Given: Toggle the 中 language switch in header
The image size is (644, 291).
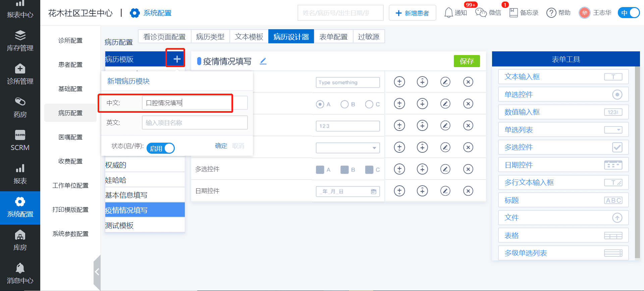Looking at the screenshot, I should pyautogui.click(x=628, y=13).
